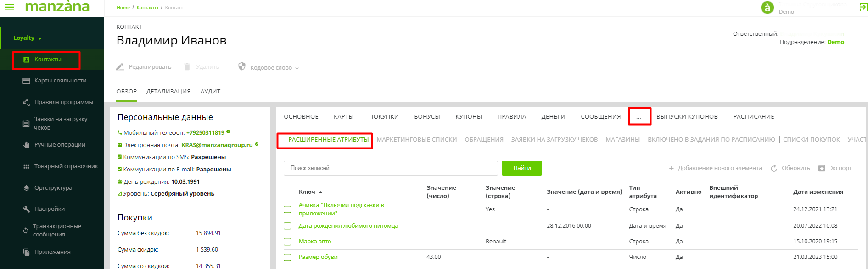Screen dimensions: 868x269
Task: Click the Экспорт export icon
Action: (x=822, y=168)
